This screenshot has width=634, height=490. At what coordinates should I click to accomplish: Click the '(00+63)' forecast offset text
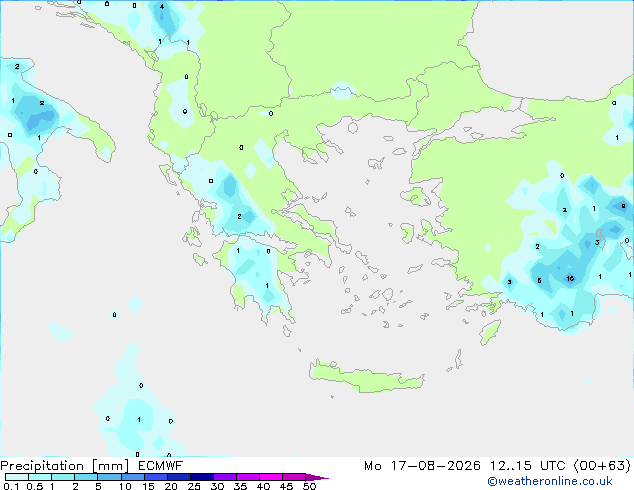(x=602, y=466)
